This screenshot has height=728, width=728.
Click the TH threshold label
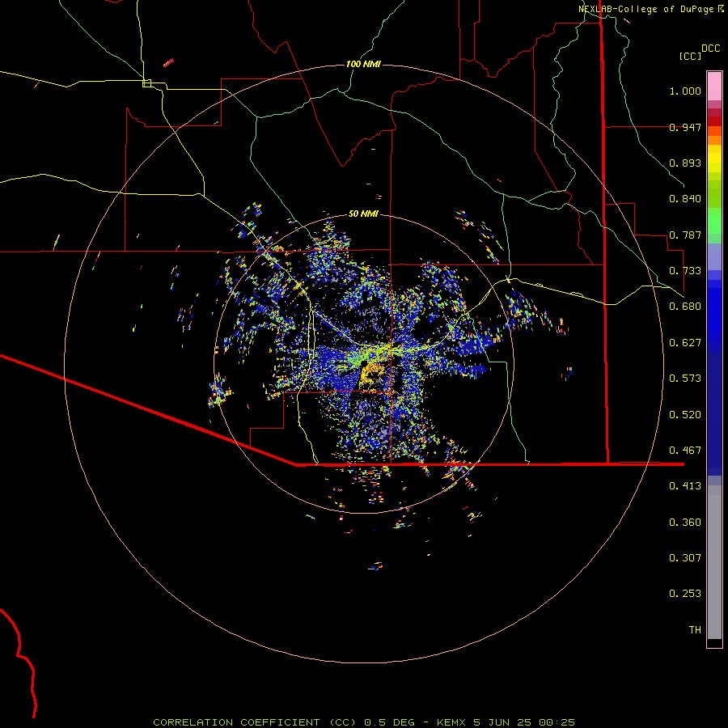[695, 630]
